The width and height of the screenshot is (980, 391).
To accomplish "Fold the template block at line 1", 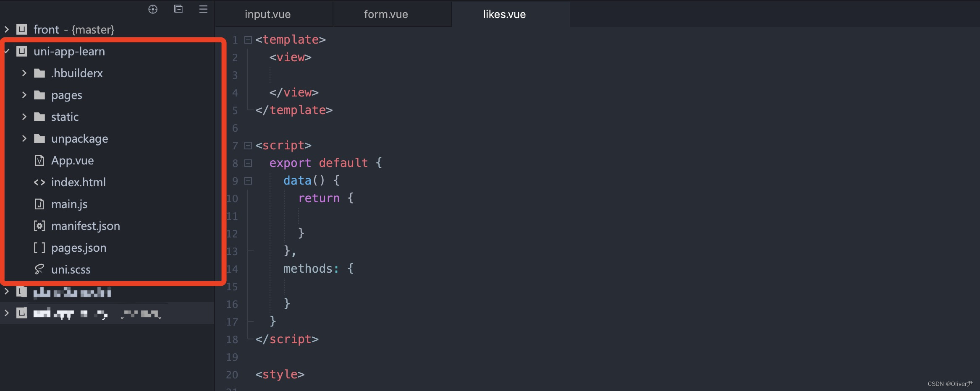I will pos(248,40).
